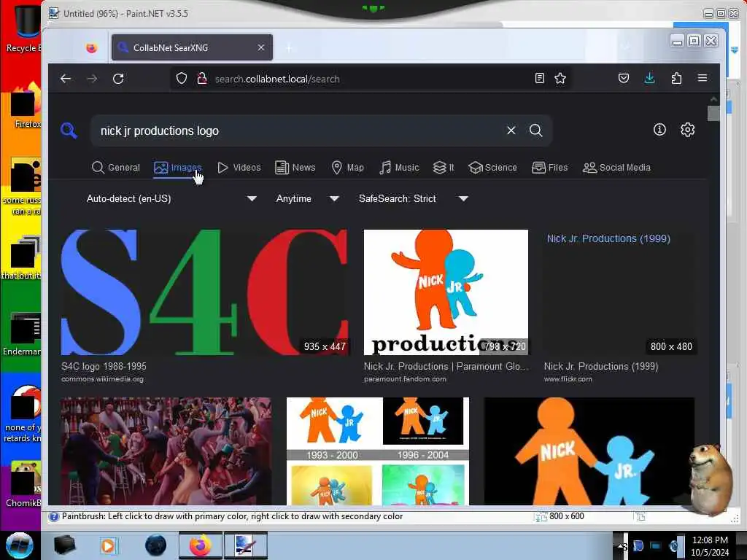Click the Paint.NET taskbar icon
The width and height of the screenshot is (747, 560).
tap(245, 545)
